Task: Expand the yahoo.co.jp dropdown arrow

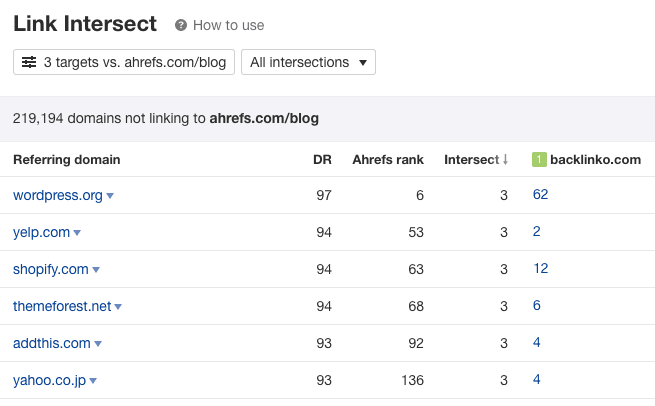Action: click(x=93, y=381)
